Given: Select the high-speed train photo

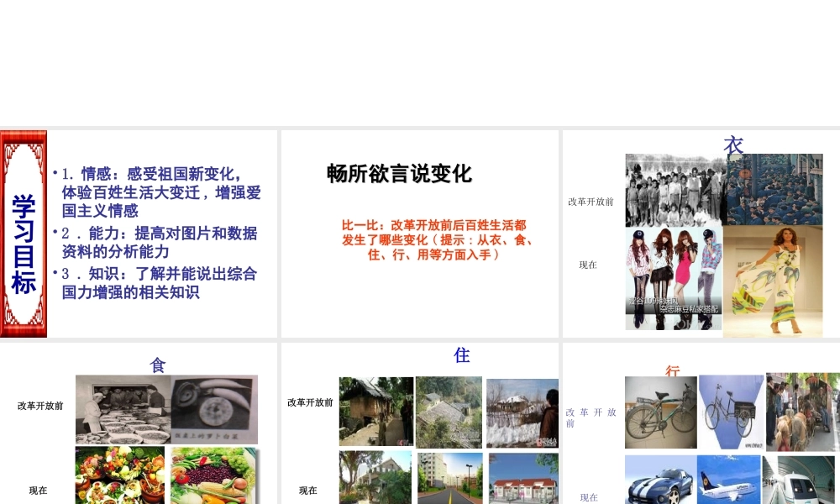Looking at the screenshot, I should coord(800,480).
